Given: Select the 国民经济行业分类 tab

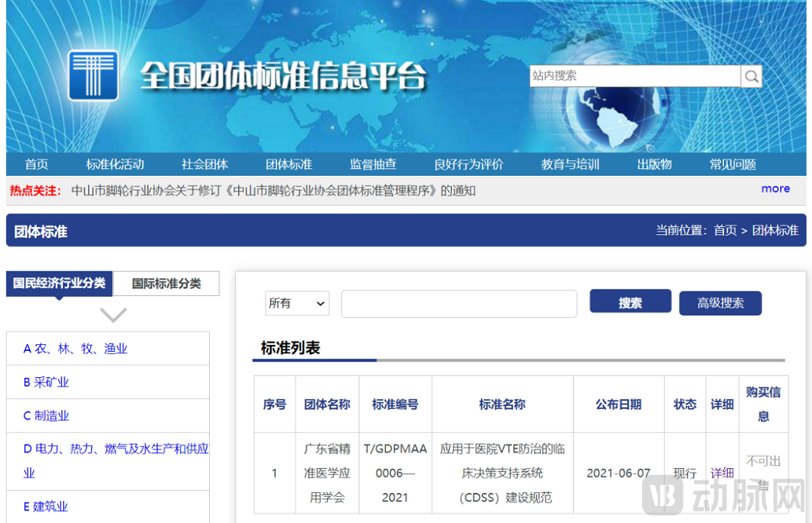Looking at the screenshot, I should point(59,283).
